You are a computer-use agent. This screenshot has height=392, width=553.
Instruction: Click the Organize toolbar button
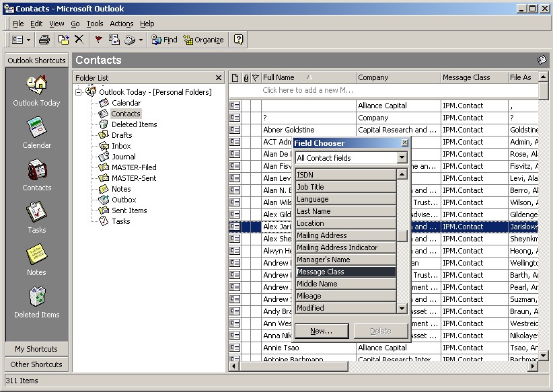tap(203, 40)
